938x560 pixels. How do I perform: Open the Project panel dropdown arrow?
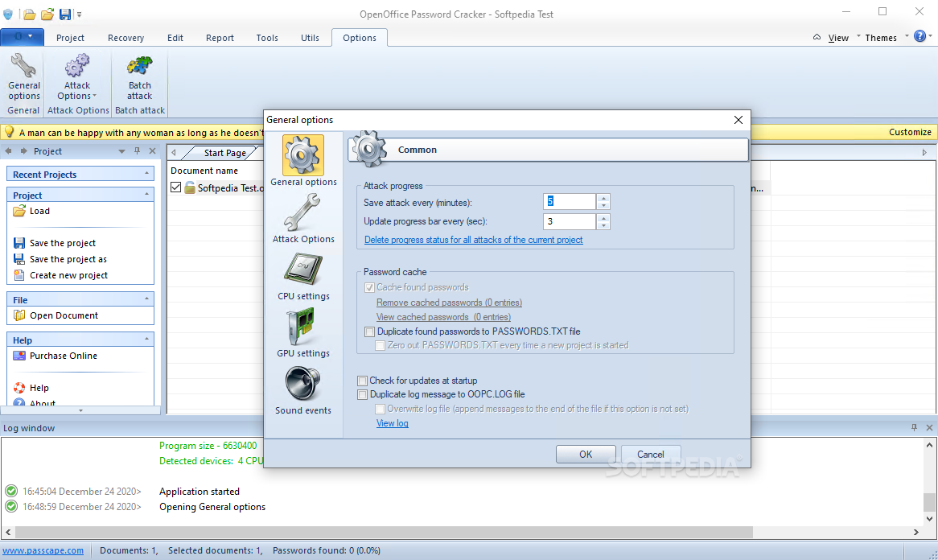tap(121, 151)
